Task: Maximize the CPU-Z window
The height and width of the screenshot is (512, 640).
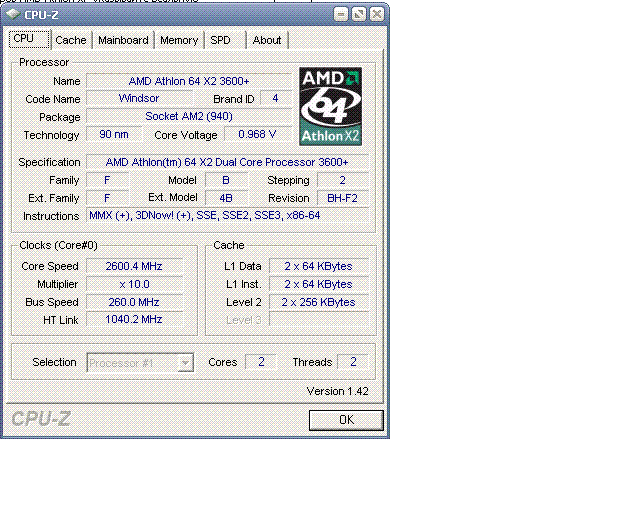Action: 359,15
